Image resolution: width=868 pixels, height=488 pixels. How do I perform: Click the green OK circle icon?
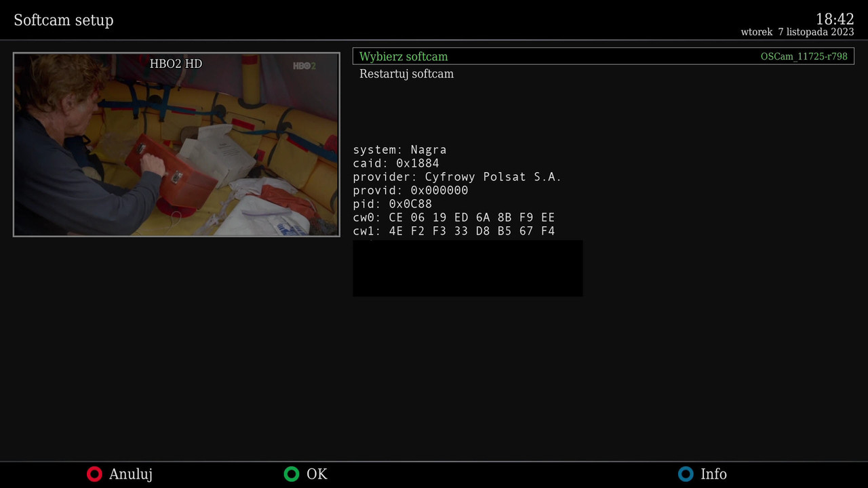292,474
